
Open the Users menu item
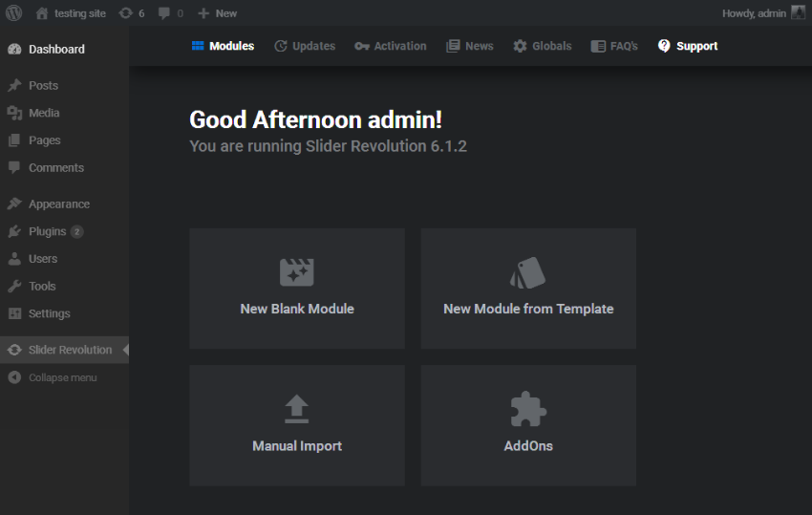(43, 259)
